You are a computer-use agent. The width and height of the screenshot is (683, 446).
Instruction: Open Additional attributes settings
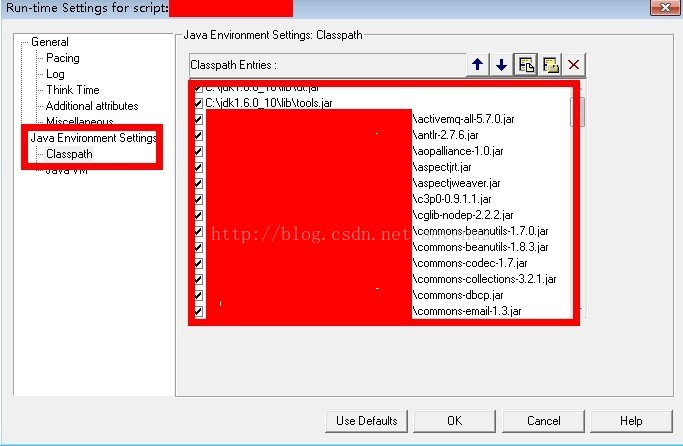click(x=92, y=106)
